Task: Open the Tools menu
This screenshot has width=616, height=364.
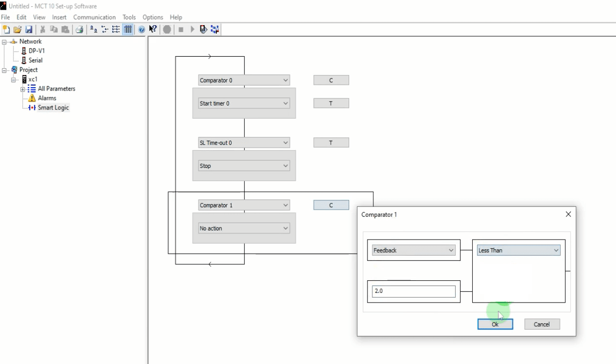Action: point(129,17)
